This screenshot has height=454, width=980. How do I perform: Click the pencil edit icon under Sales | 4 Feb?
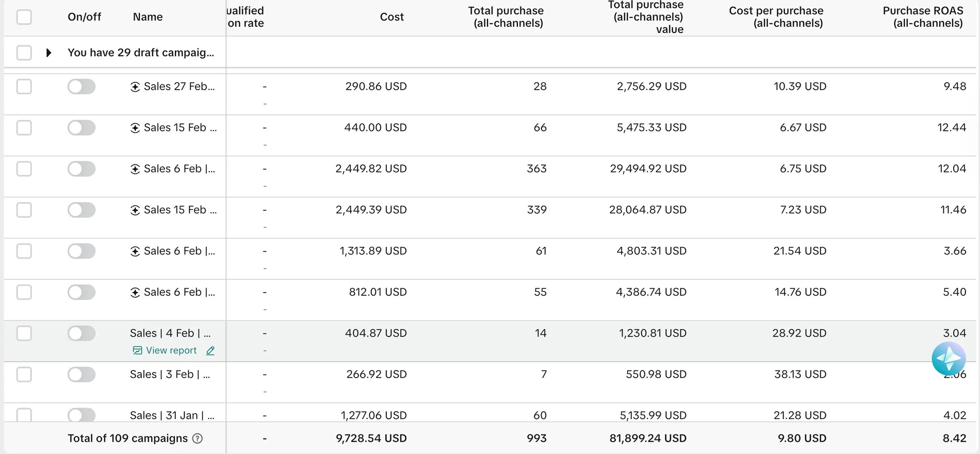[x=210, y=351]
